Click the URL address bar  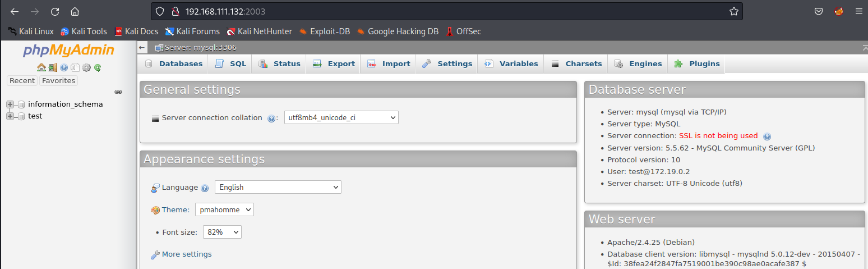pyautogui.click(x=447, y=11)
